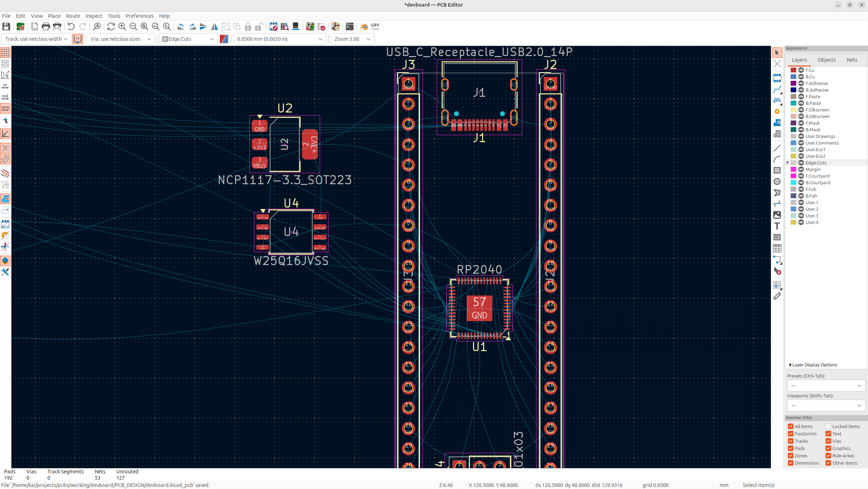
Task: Select the Add text tool
Action: [x=777, y=226]
